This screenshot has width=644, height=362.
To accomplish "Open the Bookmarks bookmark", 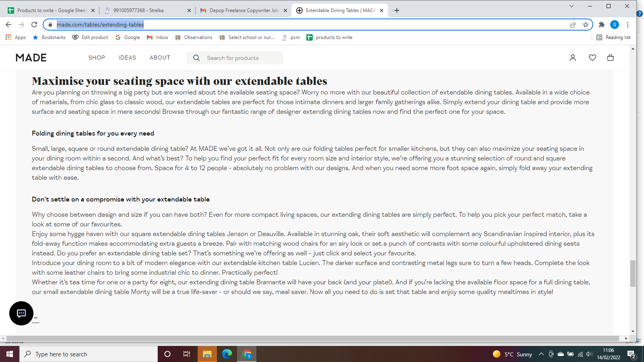I will pyautogui.click(x=49, y=37).
